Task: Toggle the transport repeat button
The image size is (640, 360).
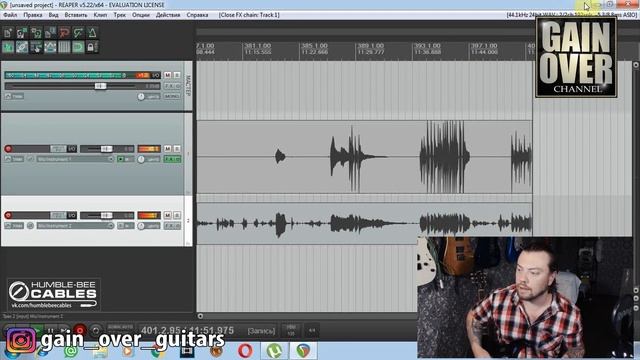Action: tap(96, 330)
